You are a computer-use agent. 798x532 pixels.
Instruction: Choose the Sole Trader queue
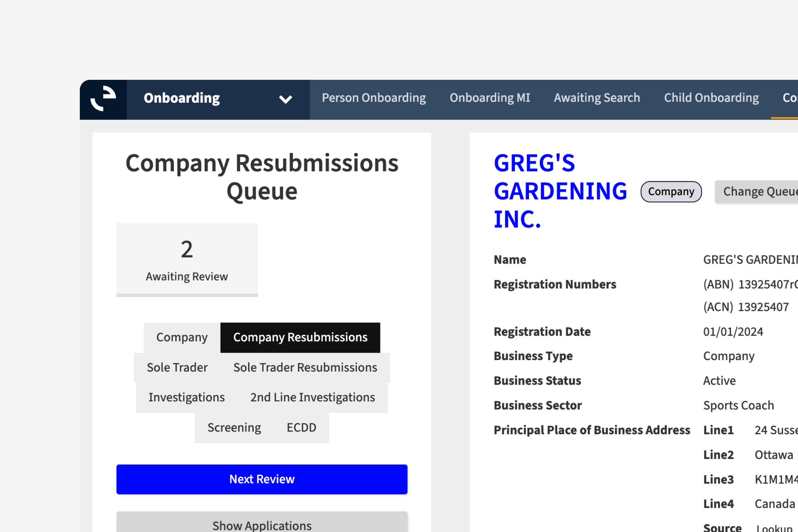(177, 368)
